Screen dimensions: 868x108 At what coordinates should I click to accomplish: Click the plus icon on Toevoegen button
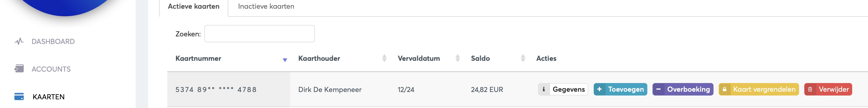click(x=599, y=89)
